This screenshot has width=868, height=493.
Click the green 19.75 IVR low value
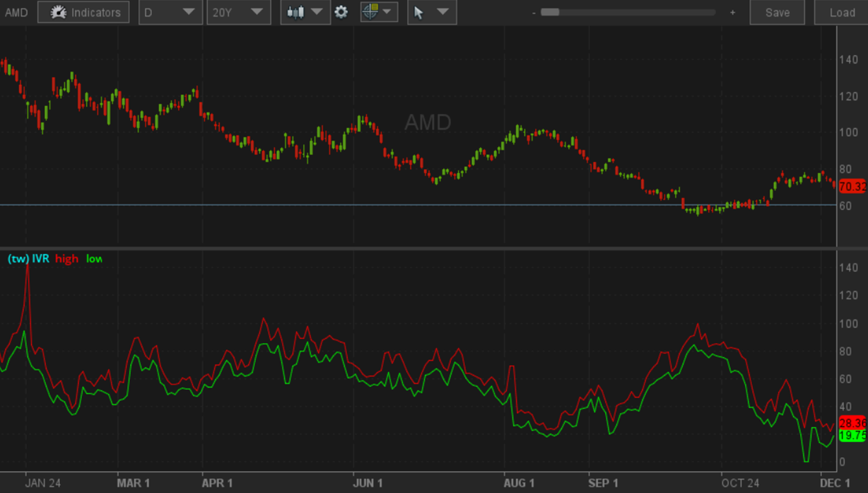(852, 436)
